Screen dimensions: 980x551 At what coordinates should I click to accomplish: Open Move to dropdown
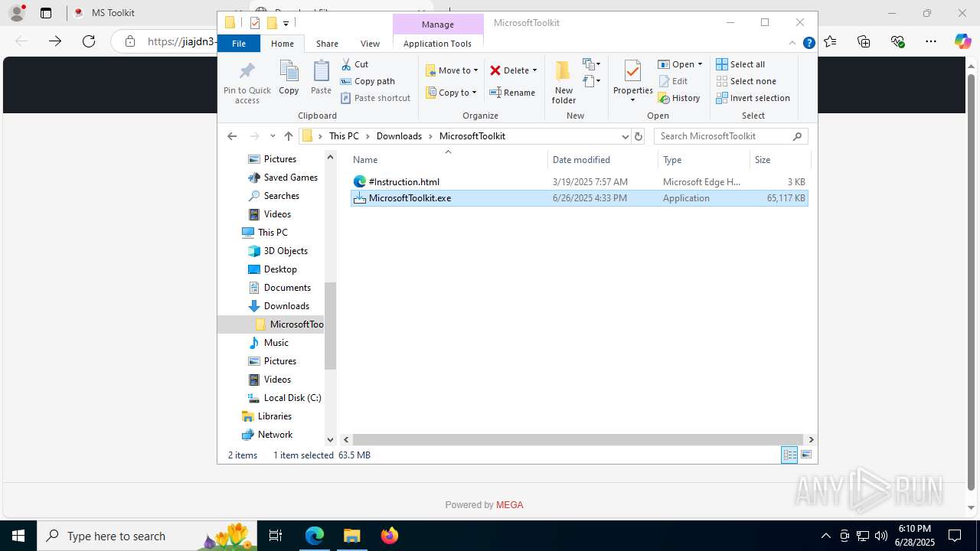click(x=452, y=70)
